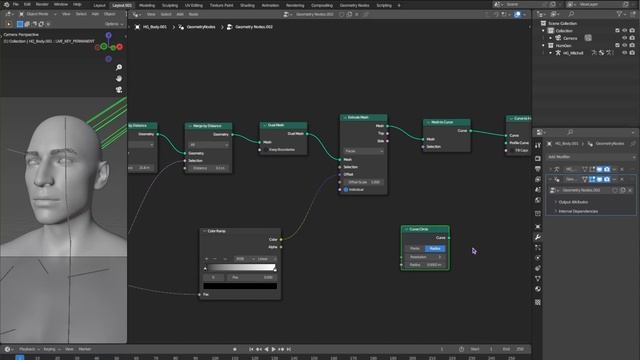Screen dimensions: 640x360
Task: Select Points mode on Curve Circle node
Action: [x=415, y=249]
